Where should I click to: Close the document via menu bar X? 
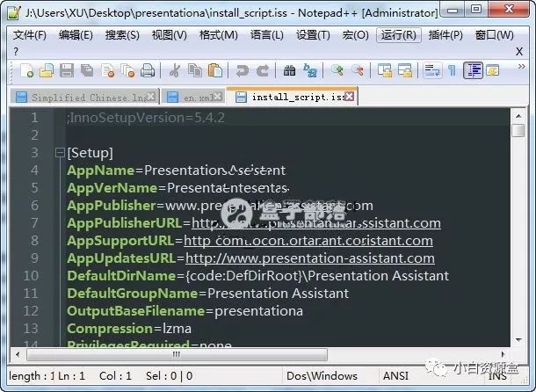click(x=519, y=52)
